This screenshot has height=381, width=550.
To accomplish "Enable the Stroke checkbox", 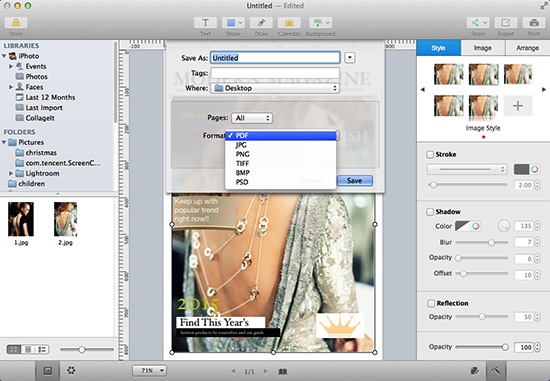I will [430, 154].
